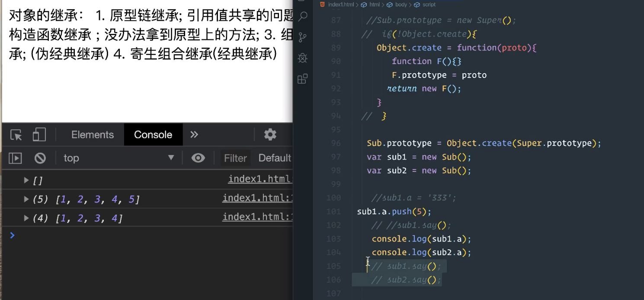The image size is (644, 300).
Task: Clear console with the ban icon
Action: [x=40, y=158]
